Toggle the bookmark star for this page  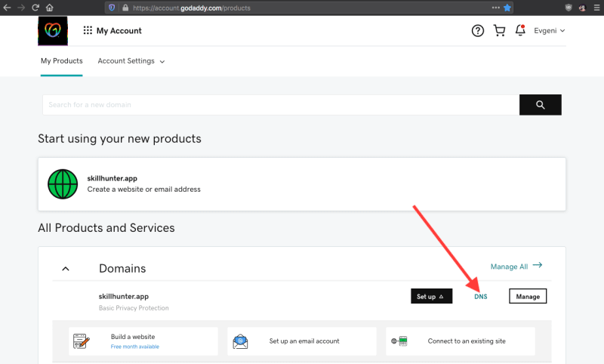click(x=507, y=8)
